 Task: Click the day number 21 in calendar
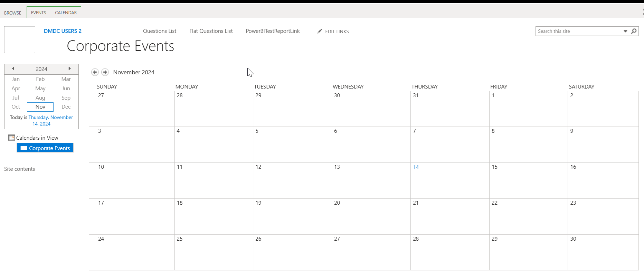click(x=416, y=203)
